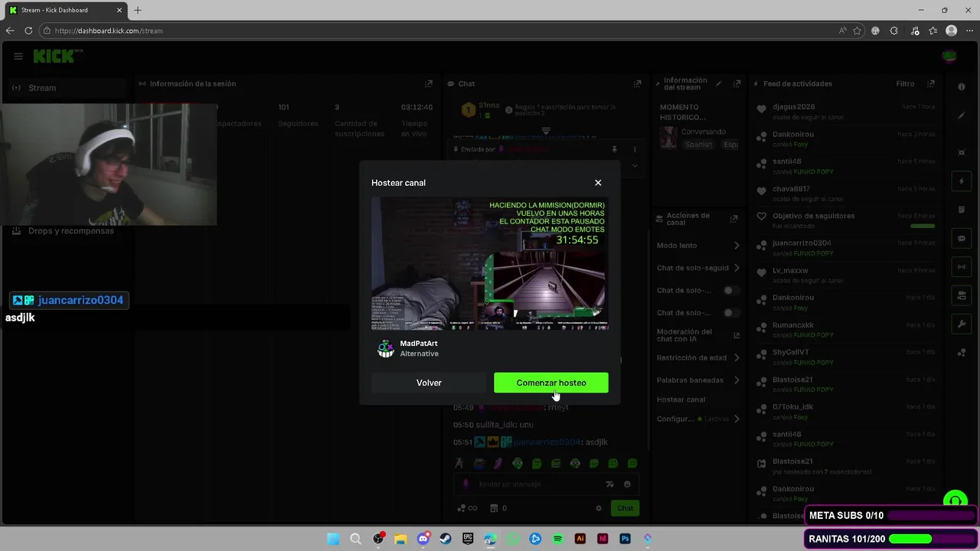
Task: Open the hamburger menu beside Kick logo
Action: pyautogui.click(x=18, y=56)
